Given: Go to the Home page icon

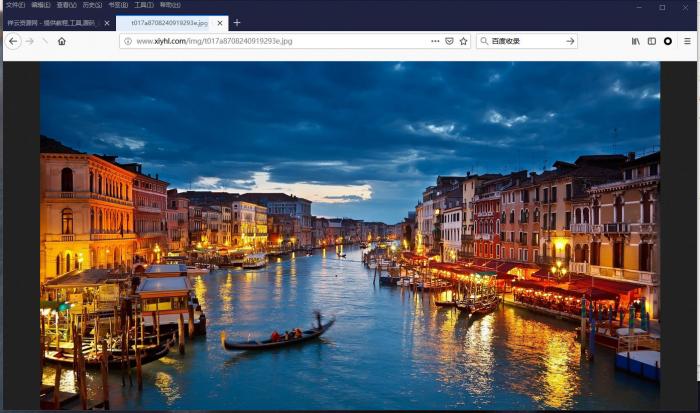Looking at the screenshot, I should click(61, 41).
